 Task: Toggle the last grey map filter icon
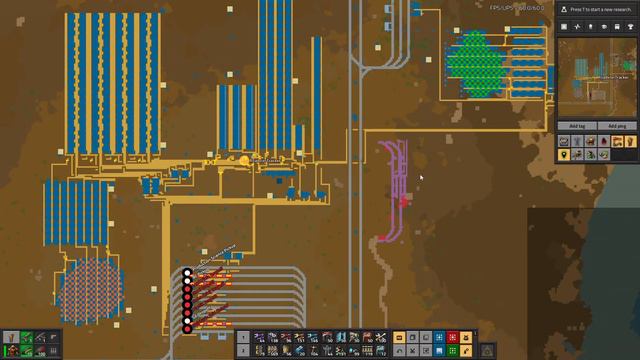(x=604, y=154)
